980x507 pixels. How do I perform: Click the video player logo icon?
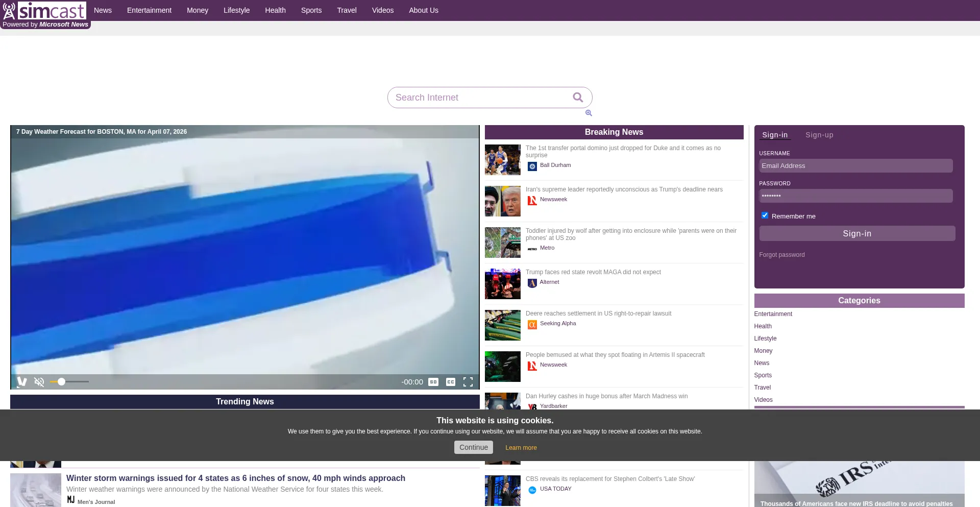(22, 382)
